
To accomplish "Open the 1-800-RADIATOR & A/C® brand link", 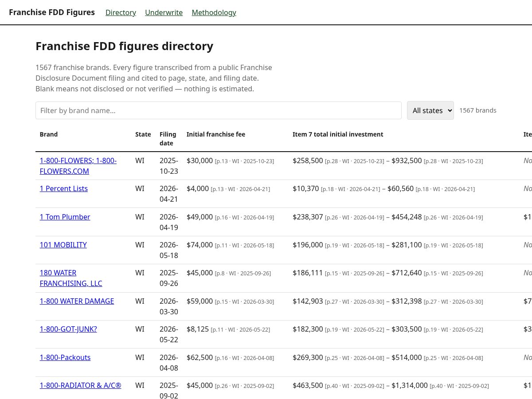I will coord(80,385).
